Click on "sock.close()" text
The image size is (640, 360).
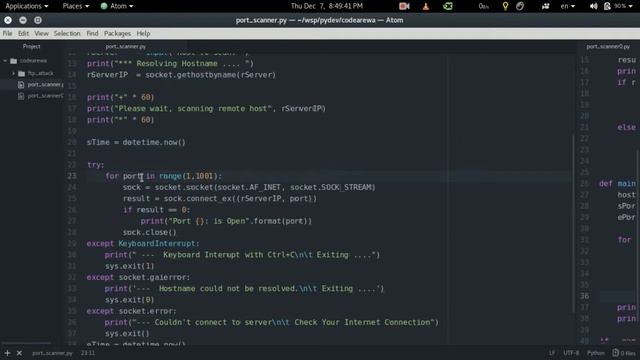(149, 232)
